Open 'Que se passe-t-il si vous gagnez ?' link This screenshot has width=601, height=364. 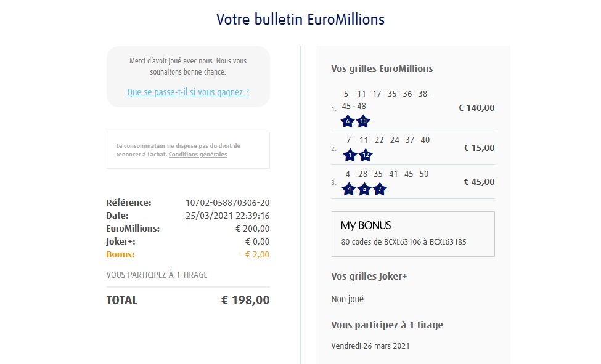click(x=188, y=92)
